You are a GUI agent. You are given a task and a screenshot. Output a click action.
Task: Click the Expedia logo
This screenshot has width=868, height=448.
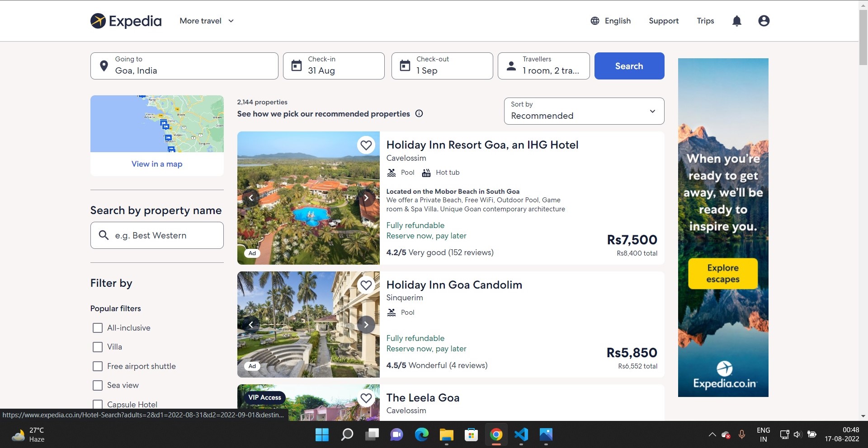tap(126, 21)
